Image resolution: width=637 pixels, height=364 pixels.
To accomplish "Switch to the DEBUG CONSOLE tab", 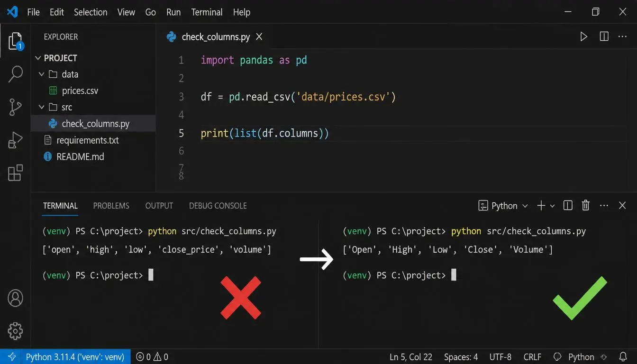I will click(x=218, y=206).
